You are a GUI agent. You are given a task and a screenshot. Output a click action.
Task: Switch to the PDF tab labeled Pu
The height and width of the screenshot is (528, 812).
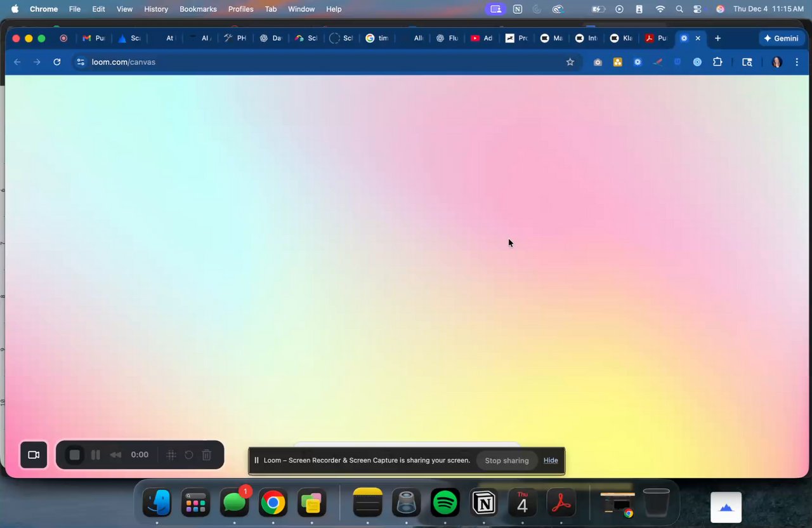pos(656,38)
